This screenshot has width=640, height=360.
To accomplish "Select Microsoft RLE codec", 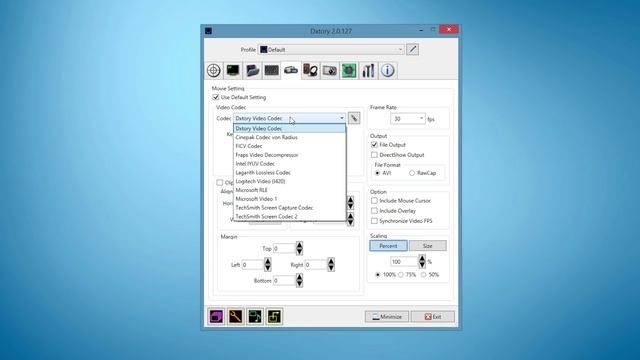I will [x=289, y=190].
